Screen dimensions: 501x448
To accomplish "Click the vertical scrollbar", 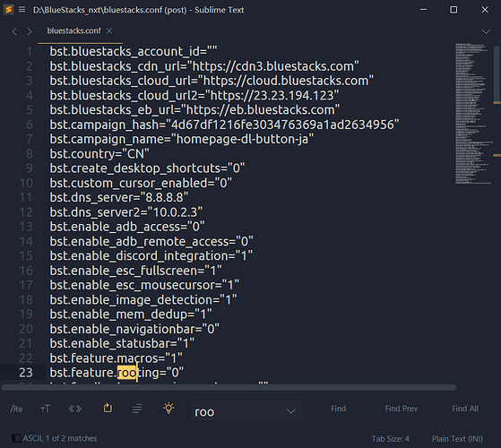I will pyautogui.click(x=497, y=73).
